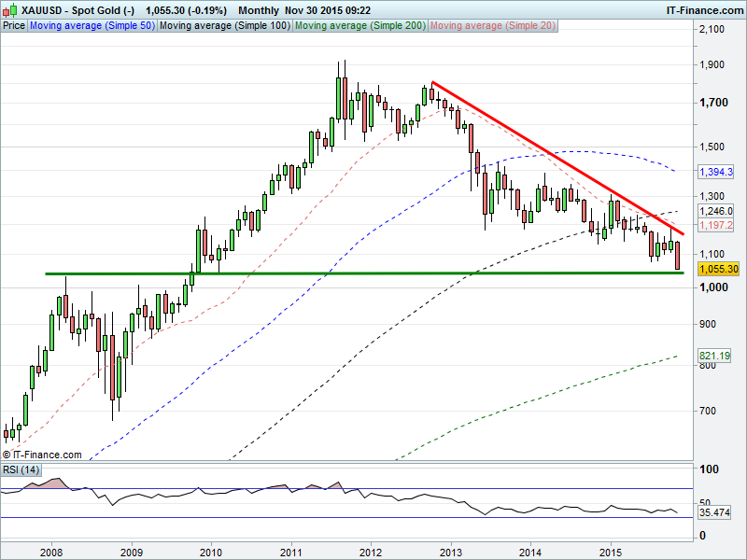Click the 1,394.3 blue price tag

point(717,172)
